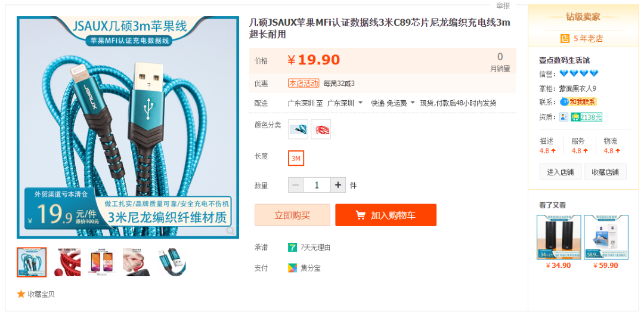
Task: Click the green 7天无理由 promise icon
Action: pos(292,248)
